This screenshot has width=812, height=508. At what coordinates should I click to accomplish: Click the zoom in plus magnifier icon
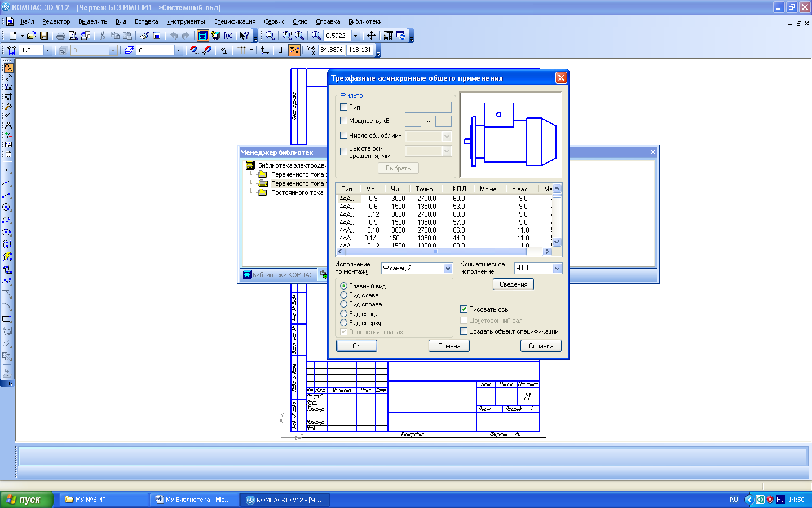point(316,36)
